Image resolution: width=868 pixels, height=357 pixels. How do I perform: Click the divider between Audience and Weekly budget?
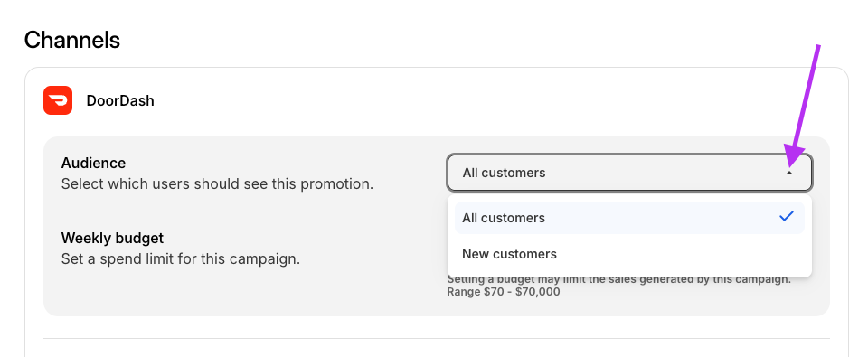coord(253,211)
